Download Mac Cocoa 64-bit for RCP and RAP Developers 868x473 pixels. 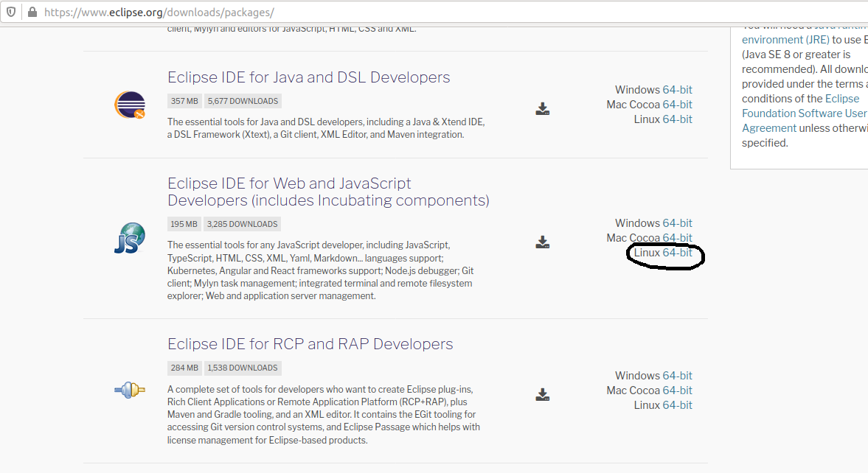pyautogui.click(x=677, y=390)
